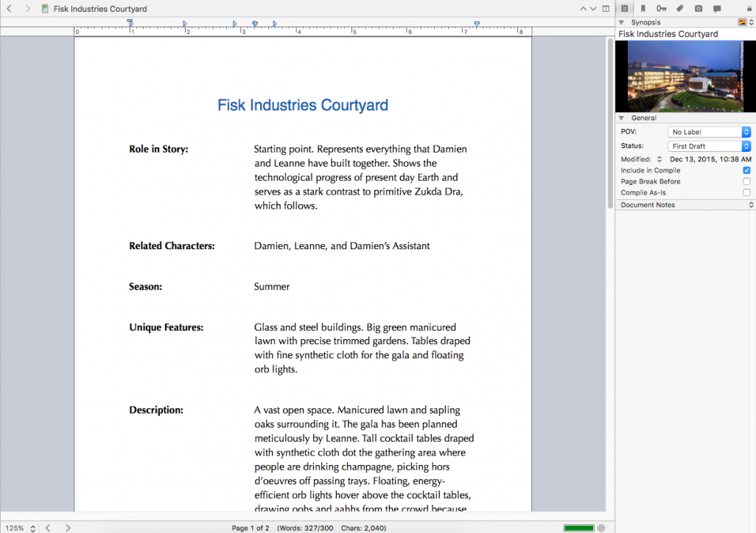Open the Snapshots camera pane
This screenshot has width=756, height=533.
699,8
